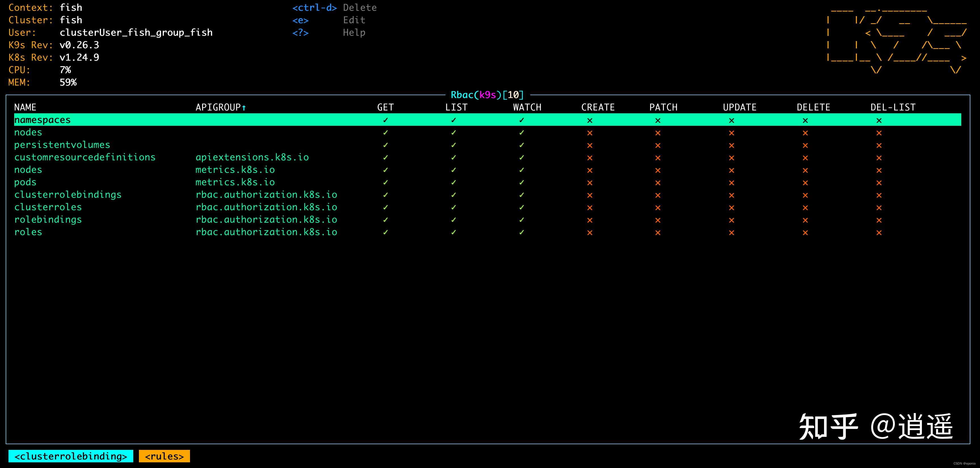Image resolution: width=980 pixels, height=468 pixels.
Task: Click the WATCH checkmark for roles row
Action: 521,232
